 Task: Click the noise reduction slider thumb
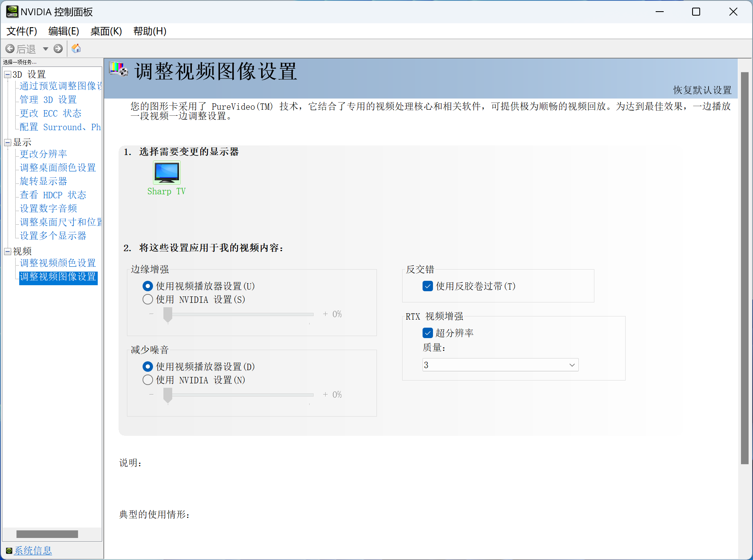tap(168, 395)
